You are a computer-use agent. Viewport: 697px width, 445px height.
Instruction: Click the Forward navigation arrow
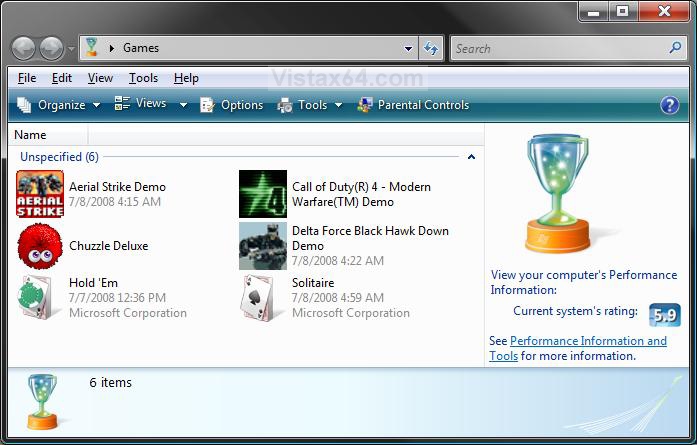pos(52,48)
